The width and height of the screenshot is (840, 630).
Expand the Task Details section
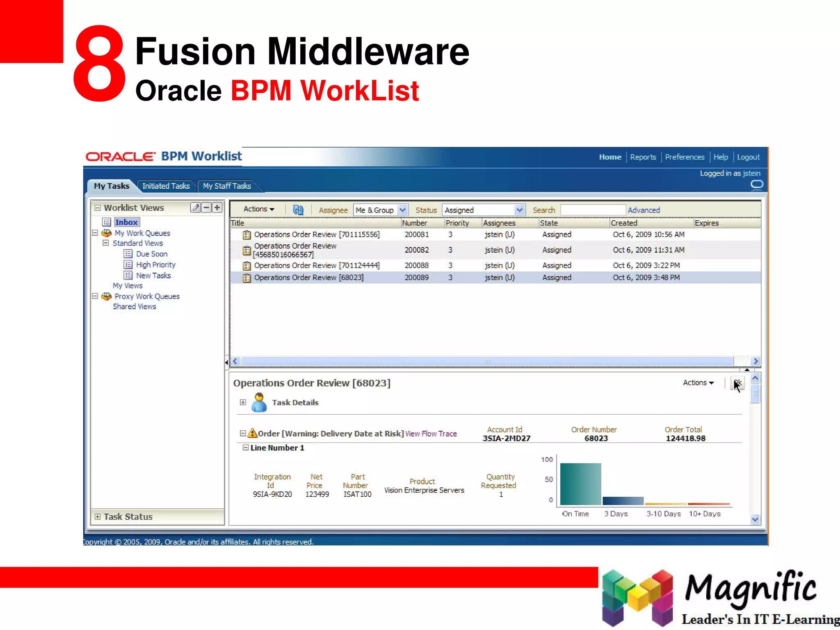coord(243,402)
